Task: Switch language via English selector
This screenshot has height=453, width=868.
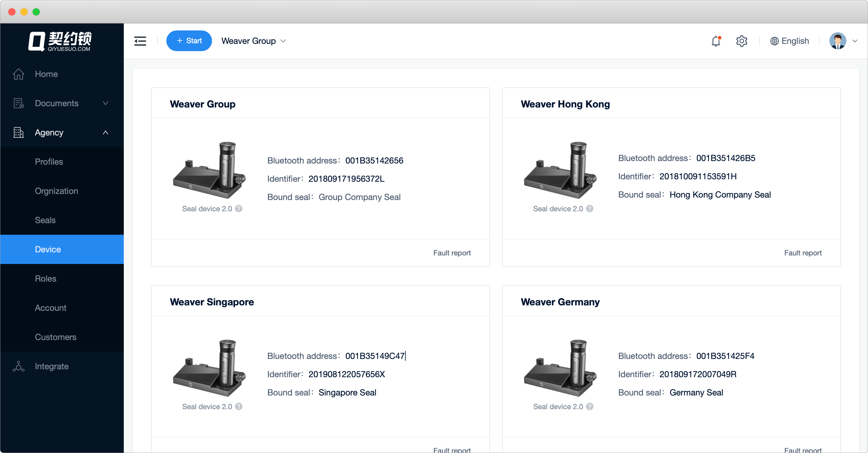Action: (x=790, y=41)
